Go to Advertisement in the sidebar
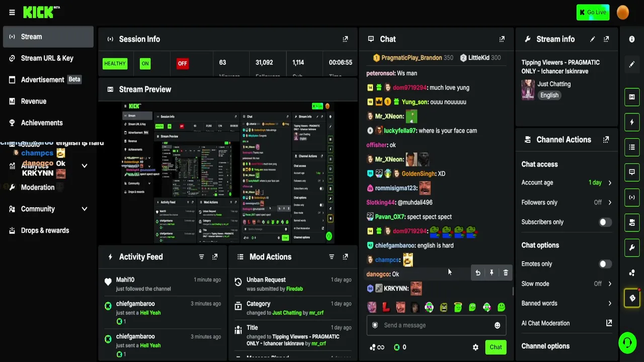The image size is (644, 362). pyautogui.click(x=48, y=80)
